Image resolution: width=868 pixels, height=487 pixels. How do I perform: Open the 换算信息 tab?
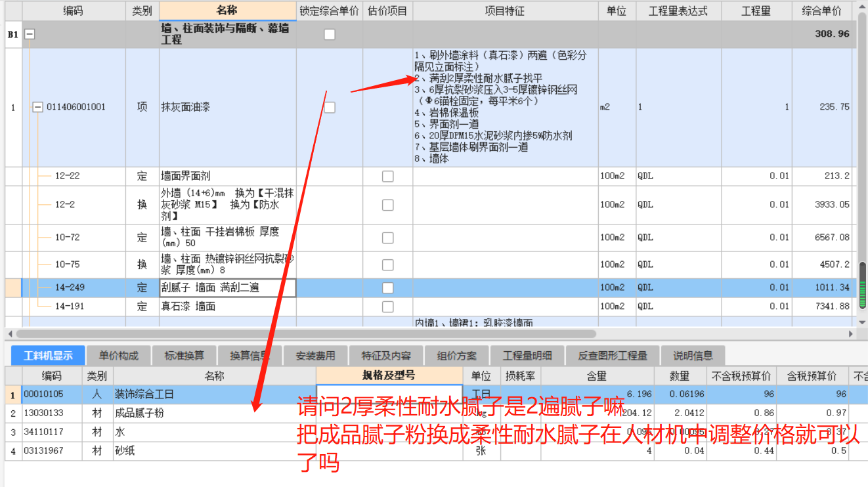pos(250,355)
